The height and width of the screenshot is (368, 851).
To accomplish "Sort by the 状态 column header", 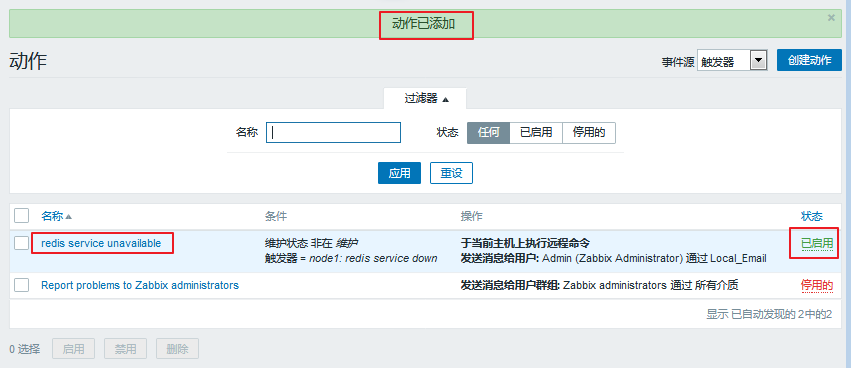I will point(811,216).
